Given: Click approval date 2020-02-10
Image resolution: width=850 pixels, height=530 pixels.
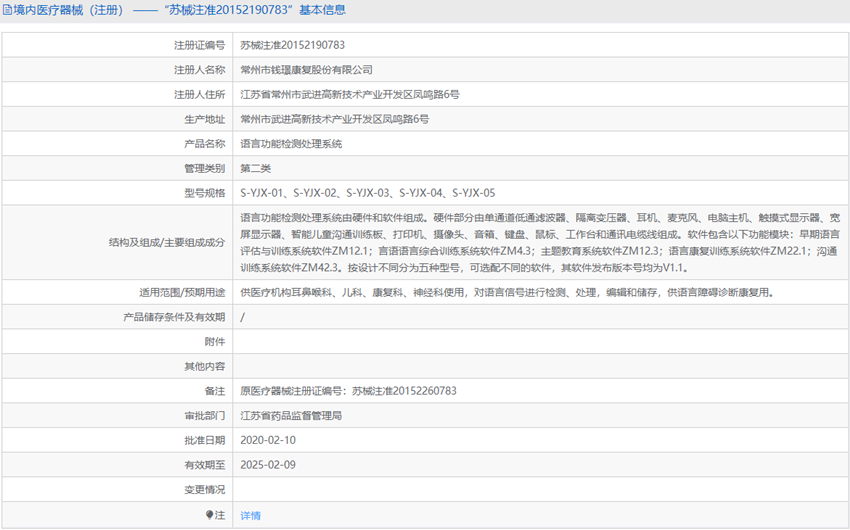Looking at the screenshot, I should click(268, 440).
